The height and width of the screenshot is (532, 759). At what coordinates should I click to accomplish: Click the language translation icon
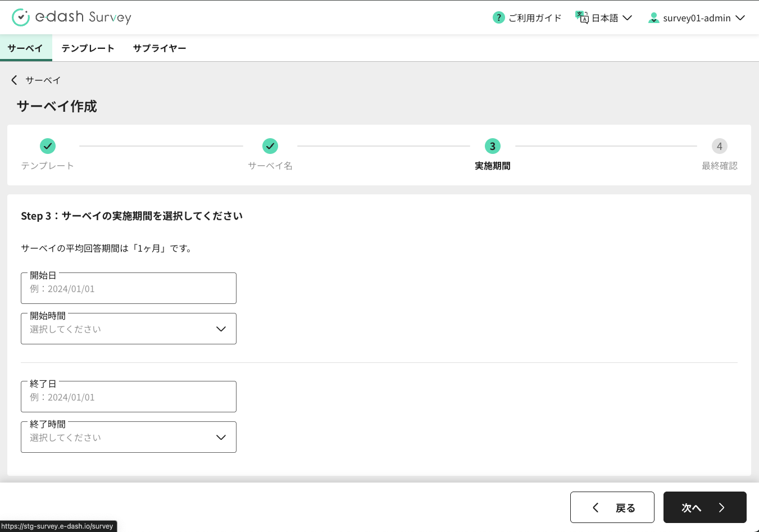coord(581,17)
